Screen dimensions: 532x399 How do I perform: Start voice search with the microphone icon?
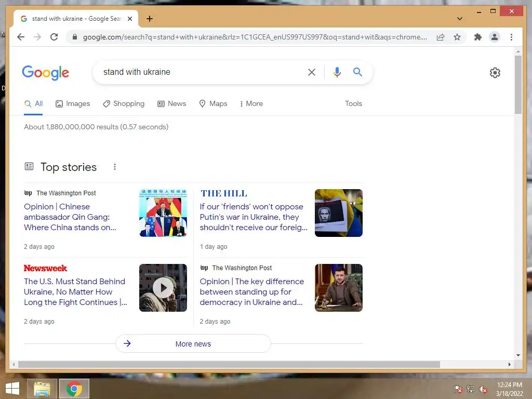(337, 72)
